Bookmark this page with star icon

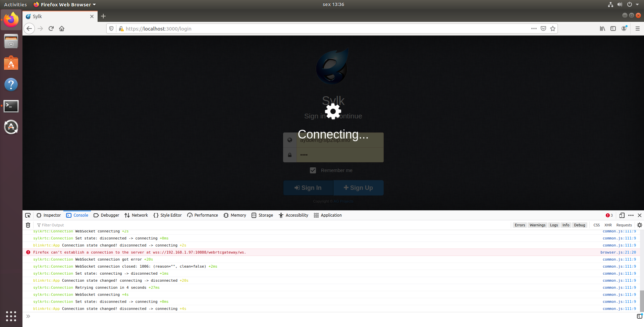(x=553, y=29)
